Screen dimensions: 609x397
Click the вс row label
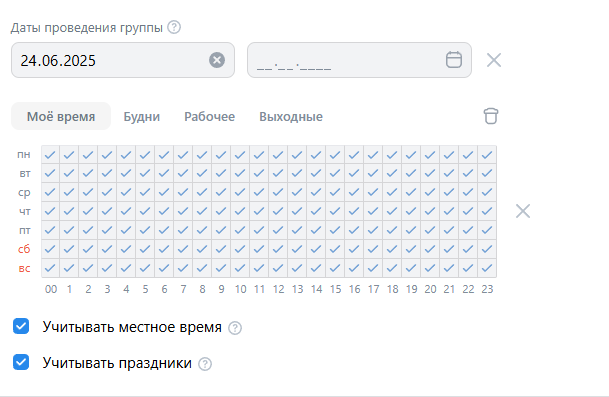point(24,268)
